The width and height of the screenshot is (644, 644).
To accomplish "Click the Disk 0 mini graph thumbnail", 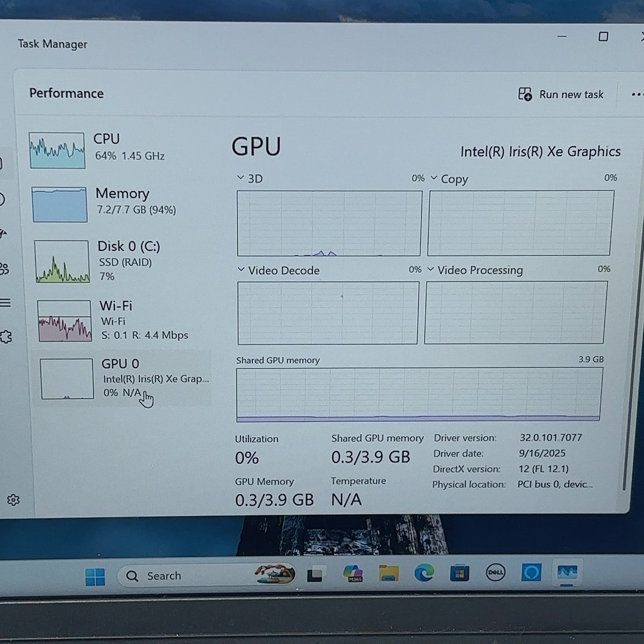I will pos(62,261).
